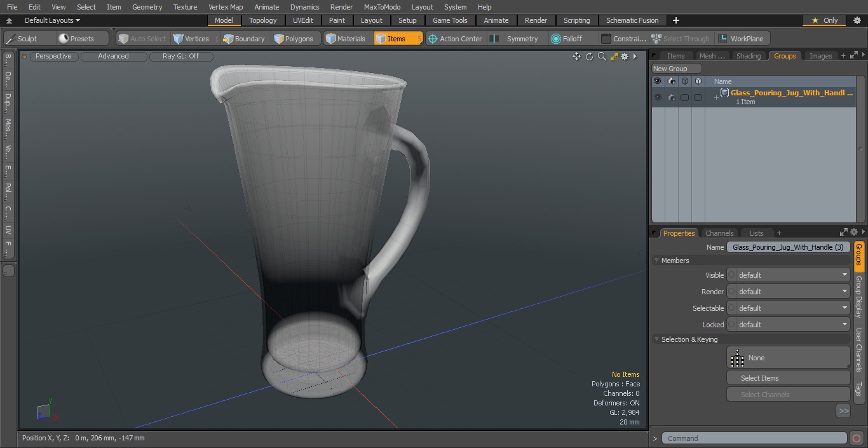Open the Perspective view type dropdown
Image resolution: width=868 pixels, height=448 pixels.
[53, 56]
